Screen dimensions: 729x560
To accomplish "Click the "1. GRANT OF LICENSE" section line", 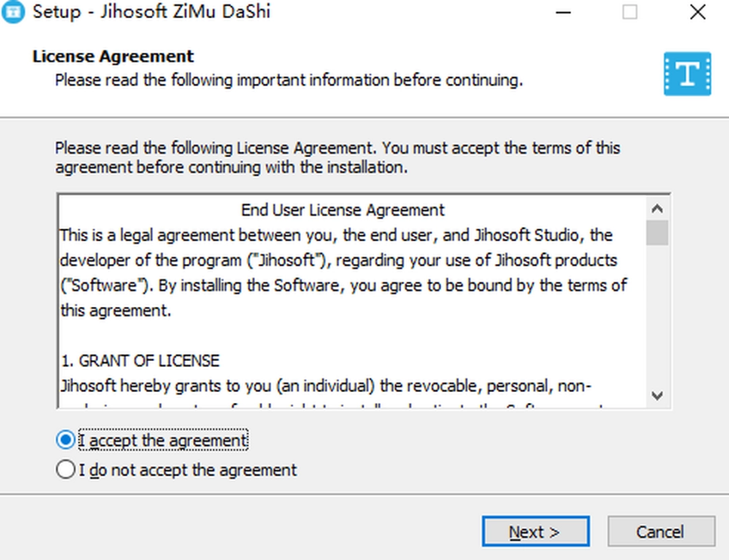I will click(x=140, y=361).
